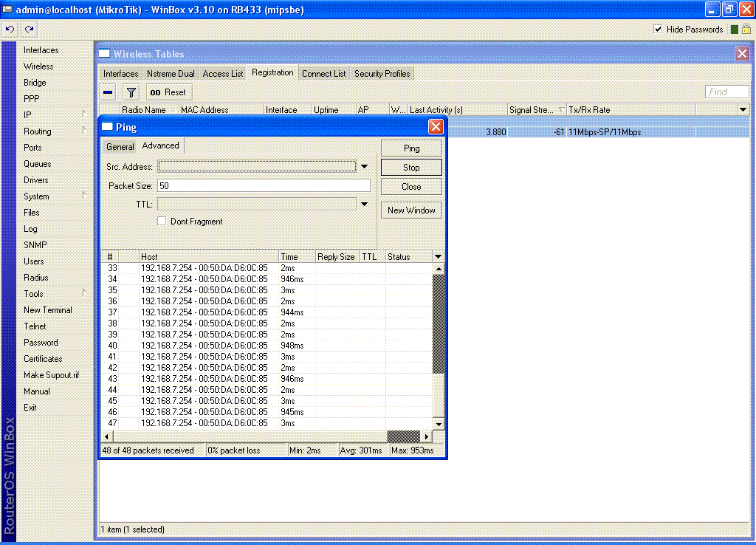Click the MAC Address column header
Viewport: 756px width, 545px height.
tap(221, 110)
